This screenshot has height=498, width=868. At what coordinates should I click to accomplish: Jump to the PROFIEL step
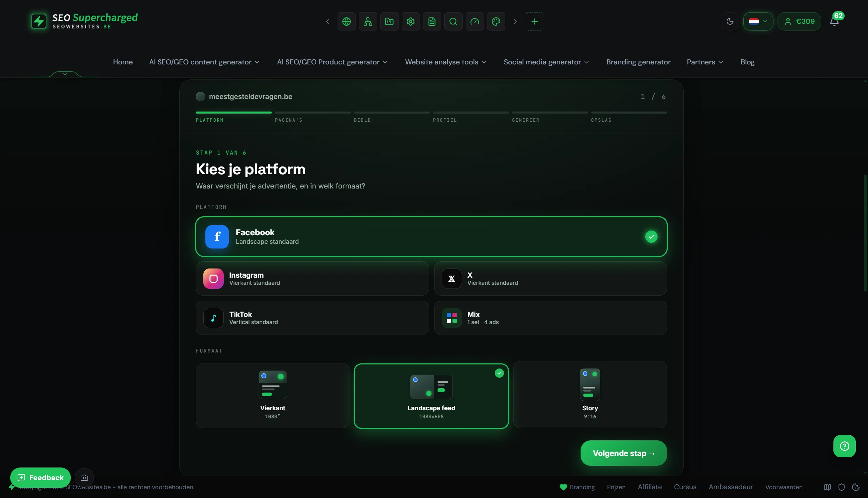click(x=445, y=120)
